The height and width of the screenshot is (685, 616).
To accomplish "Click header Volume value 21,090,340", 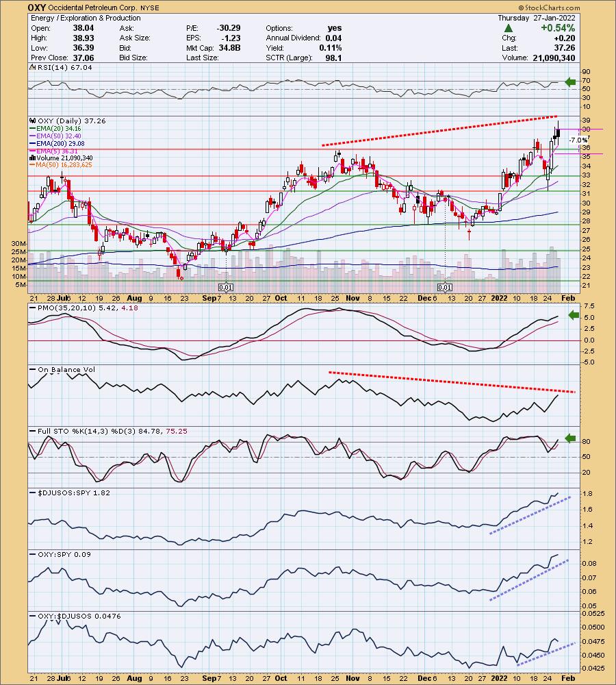I will [554, 58].
